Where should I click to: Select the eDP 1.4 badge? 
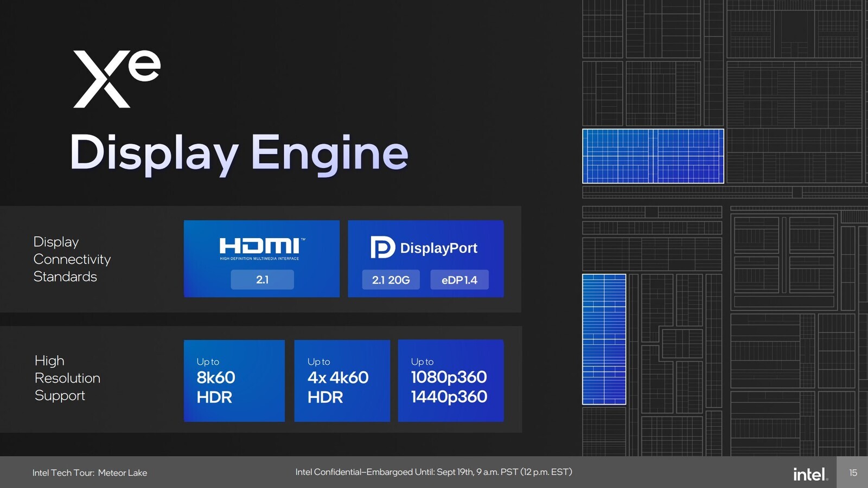[x=460, y=280]
